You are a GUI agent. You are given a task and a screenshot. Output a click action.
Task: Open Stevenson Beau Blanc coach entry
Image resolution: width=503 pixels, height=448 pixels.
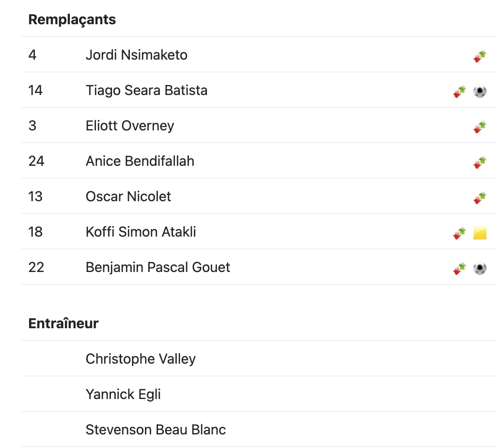pos(156,430)
